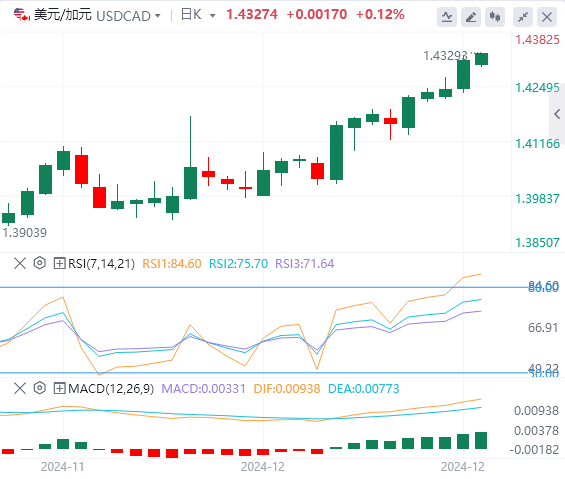Remove the RSI indicator panel
The height and width of the screenshot is (479, 565).
coord(20,263)
